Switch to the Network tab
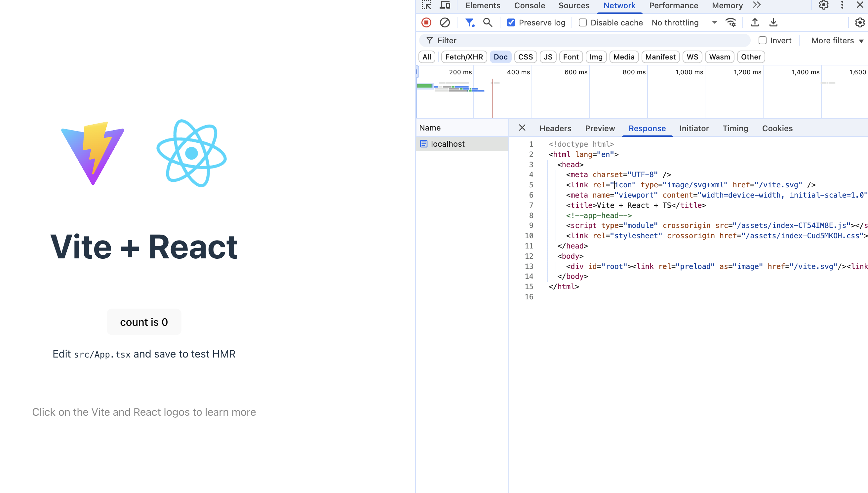868x493 pixels. pos(619,5)
